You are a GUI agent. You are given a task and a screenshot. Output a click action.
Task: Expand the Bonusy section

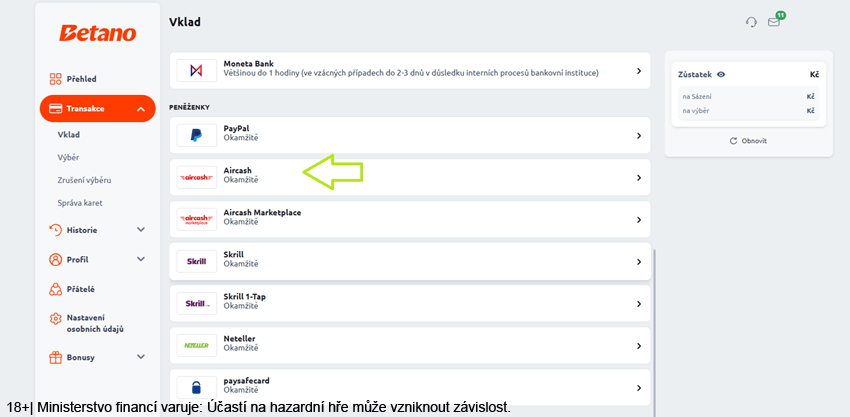coord(141,357)
